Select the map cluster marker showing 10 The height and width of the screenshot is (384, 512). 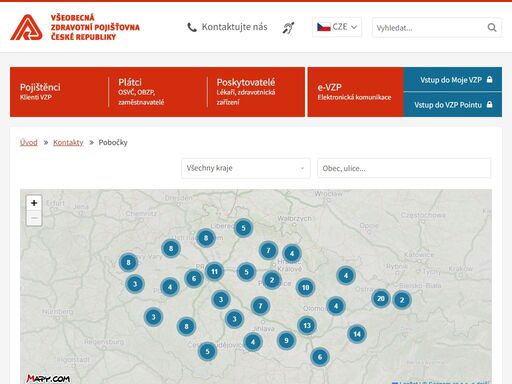tap(305, 287)
